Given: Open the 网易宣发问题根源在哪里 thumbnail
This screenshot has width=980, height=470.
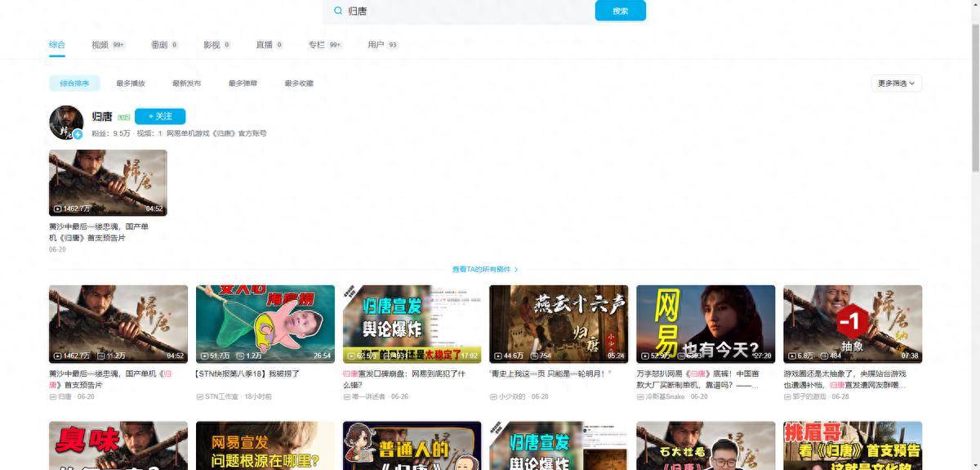Looking at the screenshot, I should pyautogui.click(x=265, y=445).
